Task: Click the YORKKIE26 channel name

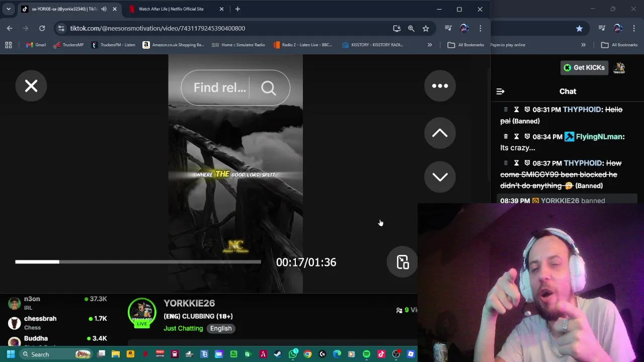Action: 189,303
